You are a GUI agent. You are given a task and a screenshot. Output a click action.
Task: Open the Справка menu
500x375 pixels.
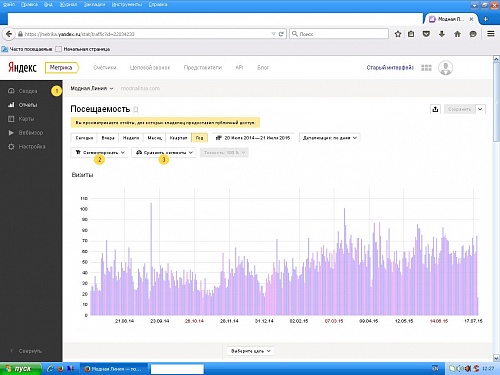pyautogui.click(x=158, y=4)
